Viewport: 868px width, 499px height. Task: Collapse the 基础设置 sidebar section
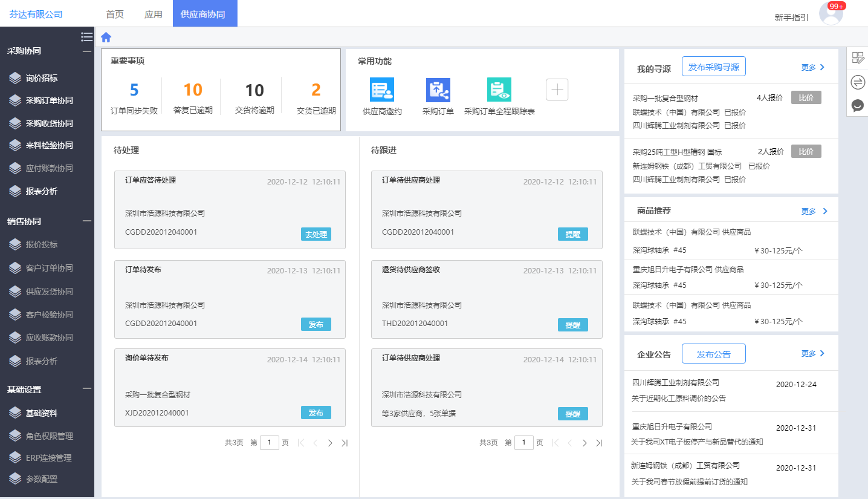click(87, 389)
